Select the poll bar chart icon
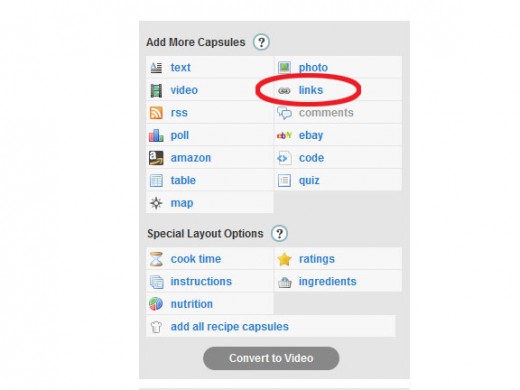 [x=156, y=135]
